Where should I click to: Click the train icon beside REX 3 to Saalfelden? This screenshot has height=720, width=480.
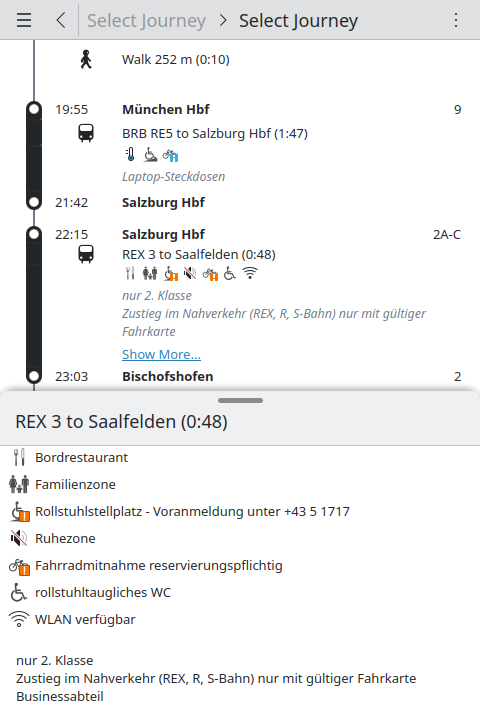[86, 254]
